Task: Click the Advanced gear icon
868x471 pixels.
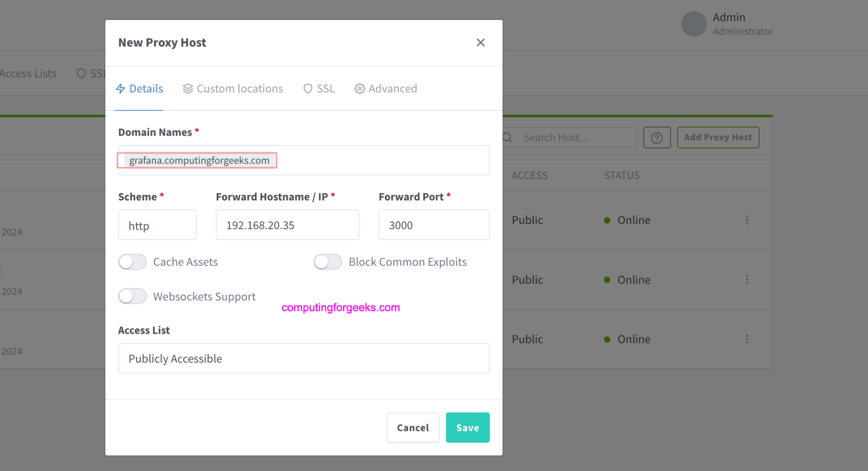Action: click(x=359, y=89)
